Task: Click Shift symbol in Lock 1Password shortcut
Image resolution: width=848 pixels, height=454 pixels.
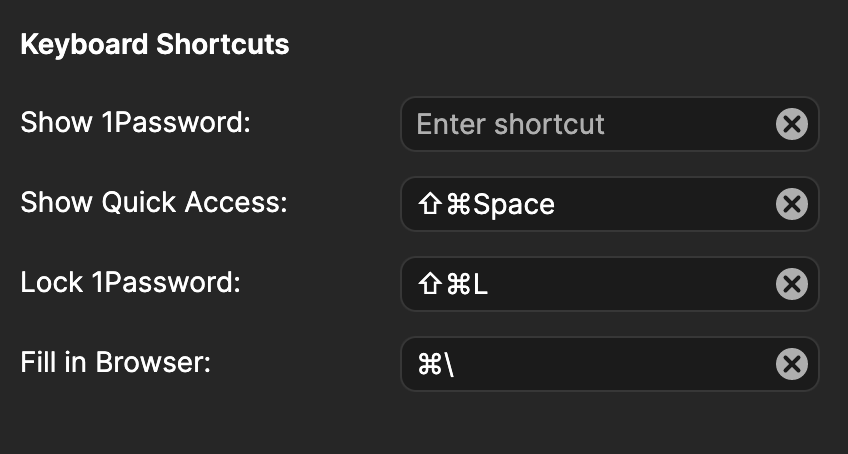Action: tap(429, 285)
